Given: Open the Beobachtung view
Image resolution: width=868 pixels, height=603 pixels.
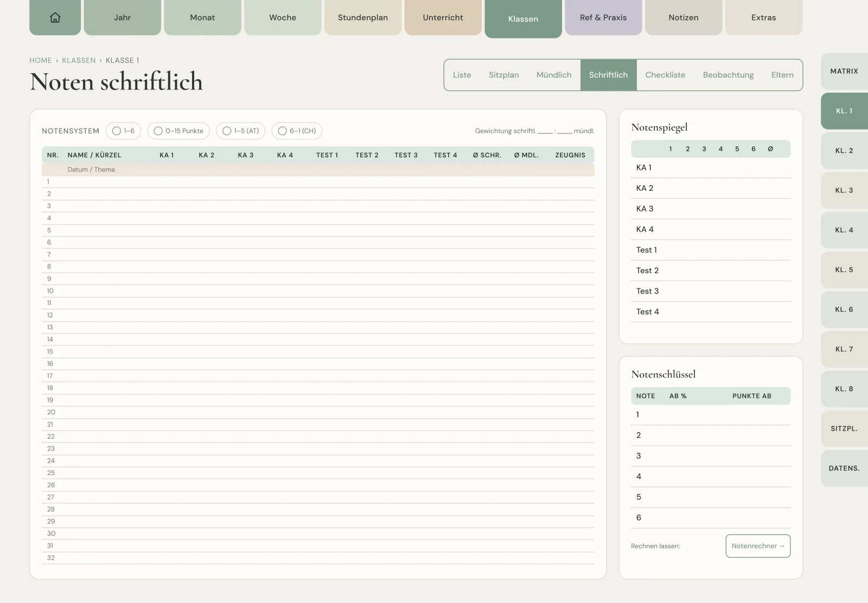Looking at the screenshot, I should 728,75.
